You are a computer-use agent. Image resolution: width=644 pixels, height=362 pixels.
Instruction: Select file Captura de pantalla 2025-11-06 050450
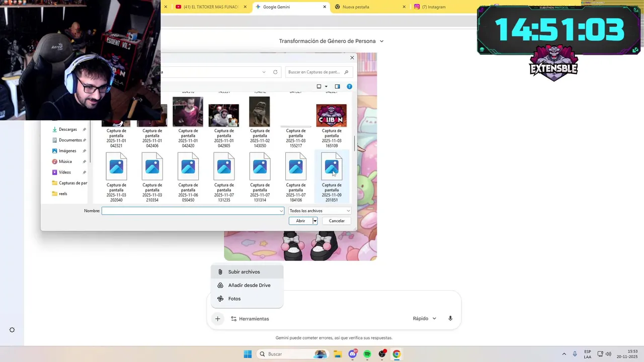coord(188,177)
